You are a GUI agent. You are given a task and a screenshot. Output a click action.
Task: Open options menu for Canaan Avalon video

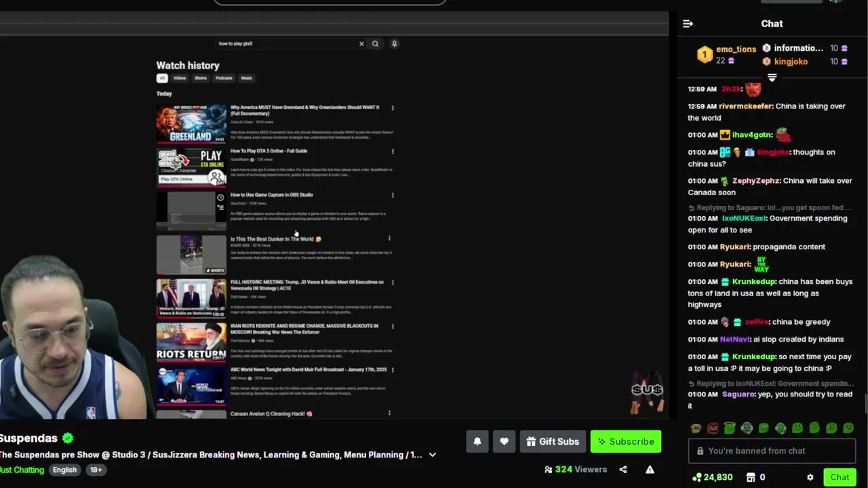[x=389, y=413]
